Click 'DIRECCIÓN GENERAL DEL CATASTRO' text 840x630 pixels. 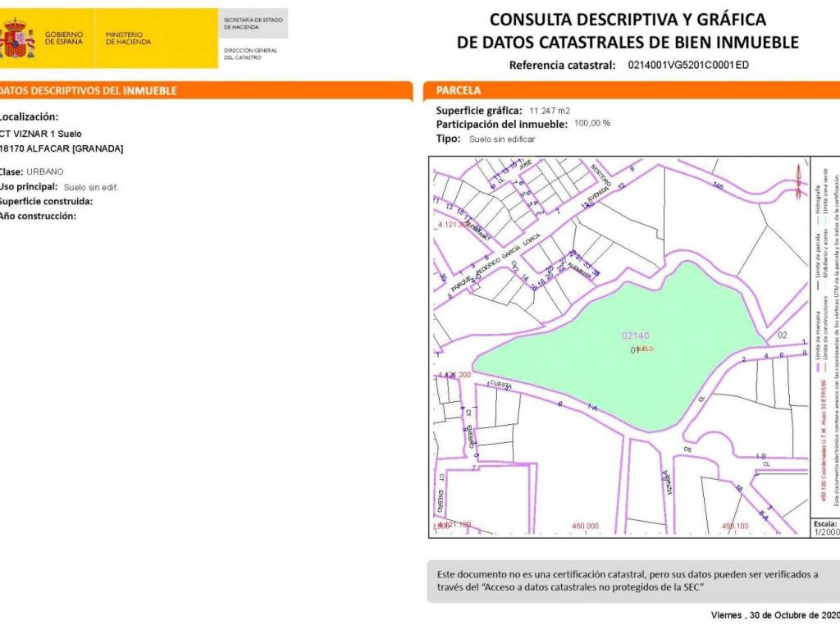point(250,53)
